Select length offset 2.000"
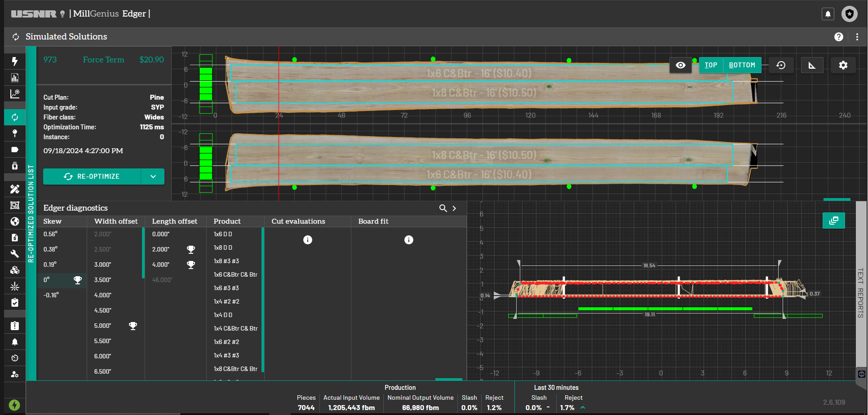 [x=161, y=249]
